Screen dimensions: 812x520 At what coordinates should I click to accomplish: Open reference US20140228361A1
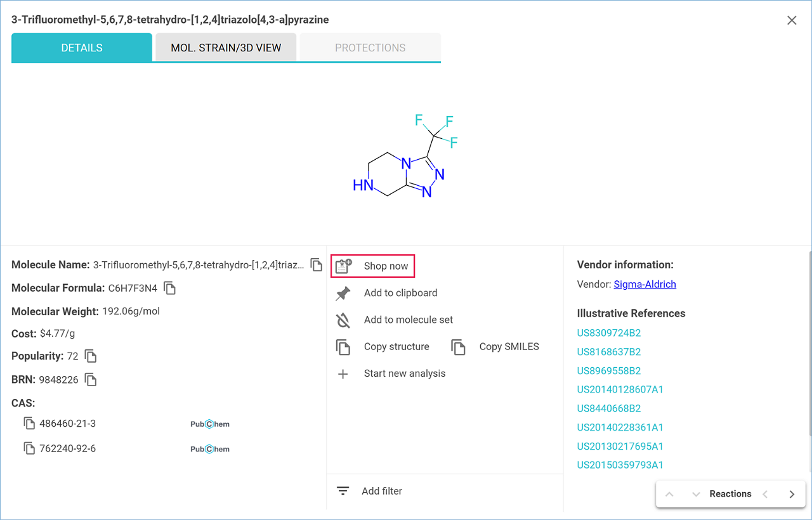click(x=620, y=427)
